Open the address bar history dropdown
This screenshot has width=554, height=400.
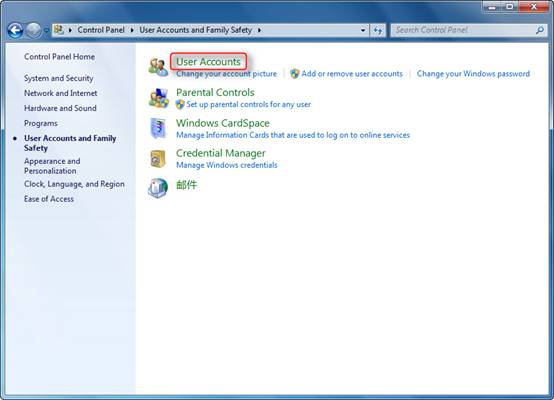[x=363, y=30]
